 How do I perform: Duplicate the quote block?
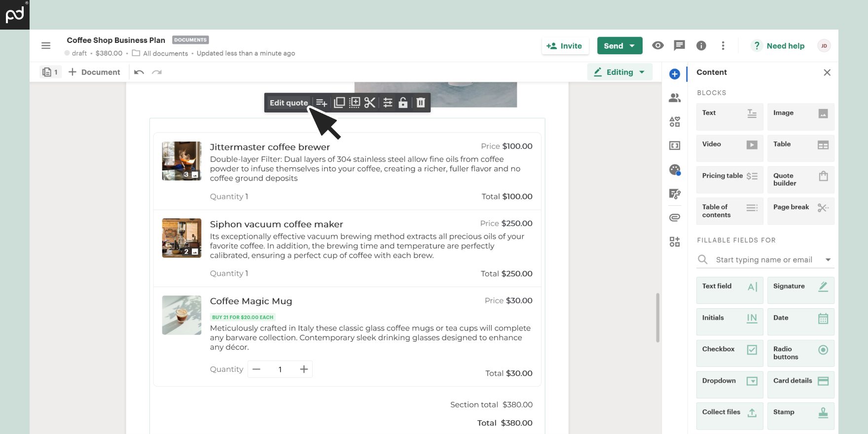[339, 103]
